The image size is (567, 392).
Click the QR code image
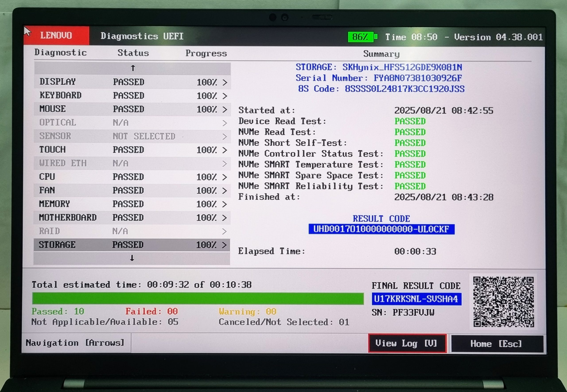pyautogui.click(x=503, y=302)
